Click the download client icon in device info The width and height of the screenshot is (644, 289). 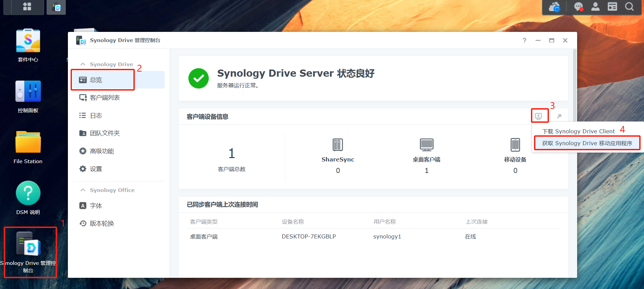tap(538, 116)
